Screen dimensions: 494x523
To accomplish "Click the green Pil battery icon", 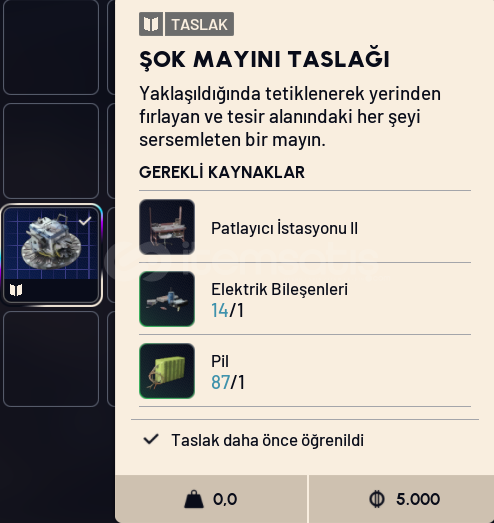I will [167, 371].
